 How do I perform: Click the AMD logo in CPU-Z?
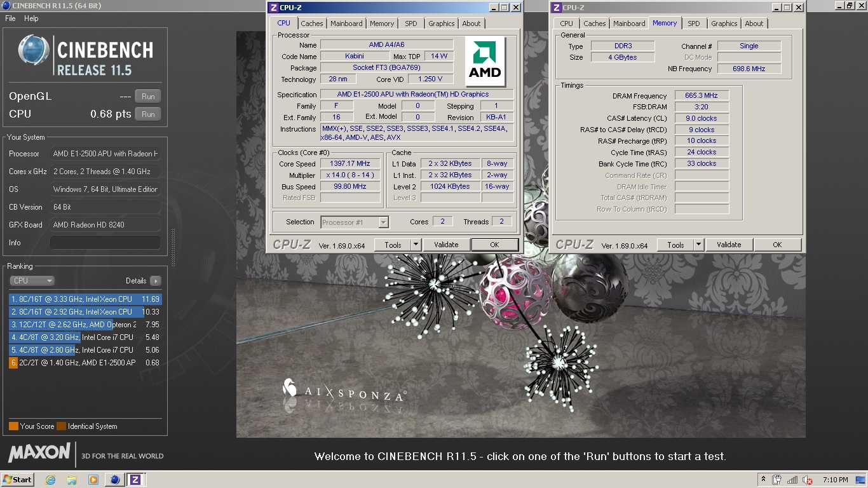coord(485,61)
